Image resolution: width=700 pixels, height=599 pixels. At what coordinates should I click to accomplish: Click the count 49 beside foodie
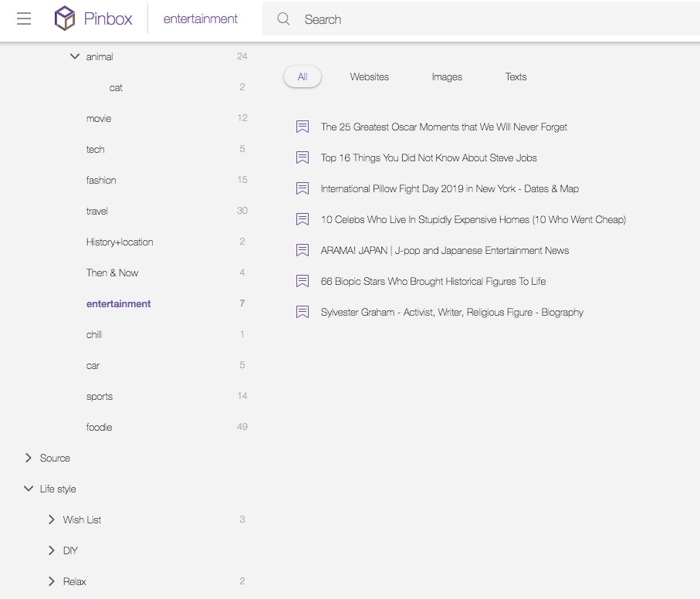[242, 426]
